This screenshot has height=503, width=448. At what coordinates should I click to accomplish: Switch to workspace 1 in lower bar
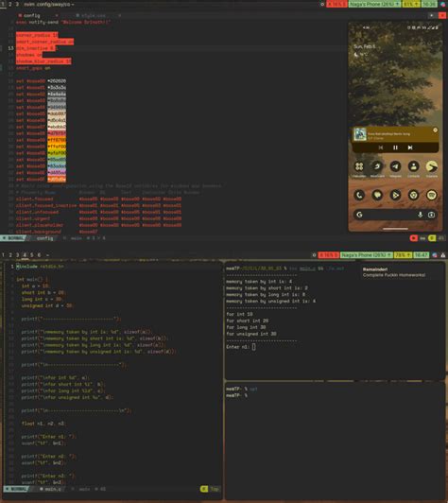click(x=3, y=255)
